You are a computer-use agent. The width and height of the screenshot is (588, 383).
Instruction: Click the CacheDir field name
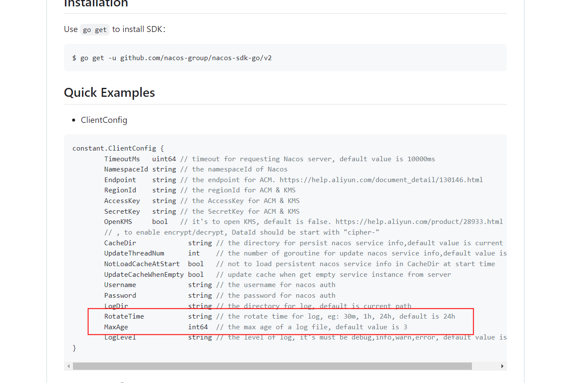tap(120, 243)
